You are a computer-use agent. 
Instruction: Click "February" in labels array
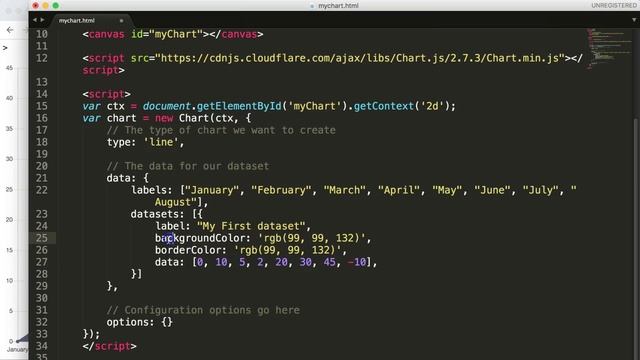point(281,190)
